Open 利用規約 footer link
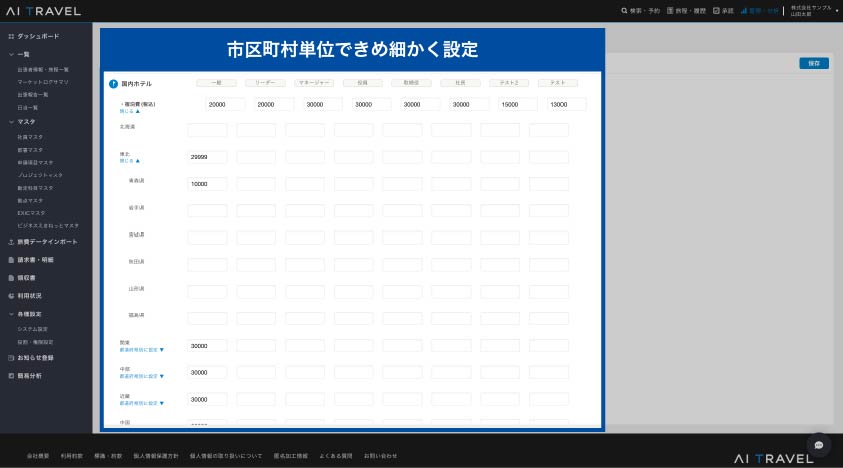Image resolution: width=843 pixels, height=468 pixels. click(x=72, y=456)
